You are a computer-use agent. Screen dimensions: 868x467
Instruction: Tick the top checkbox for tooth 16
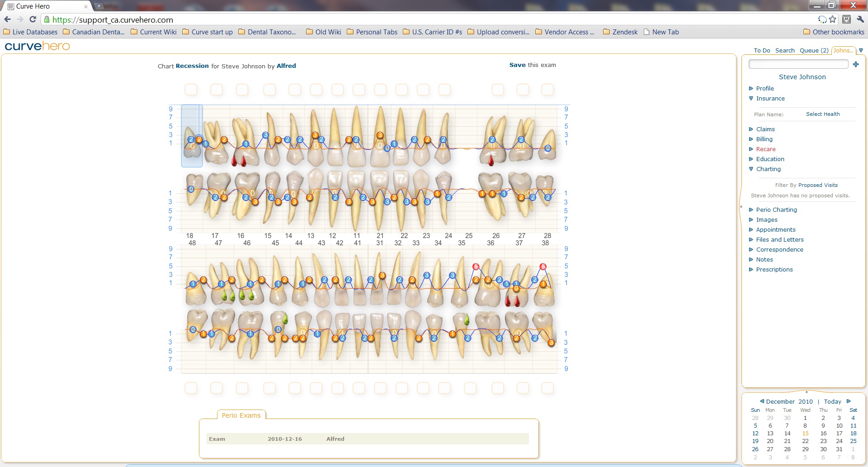(242, 89)
